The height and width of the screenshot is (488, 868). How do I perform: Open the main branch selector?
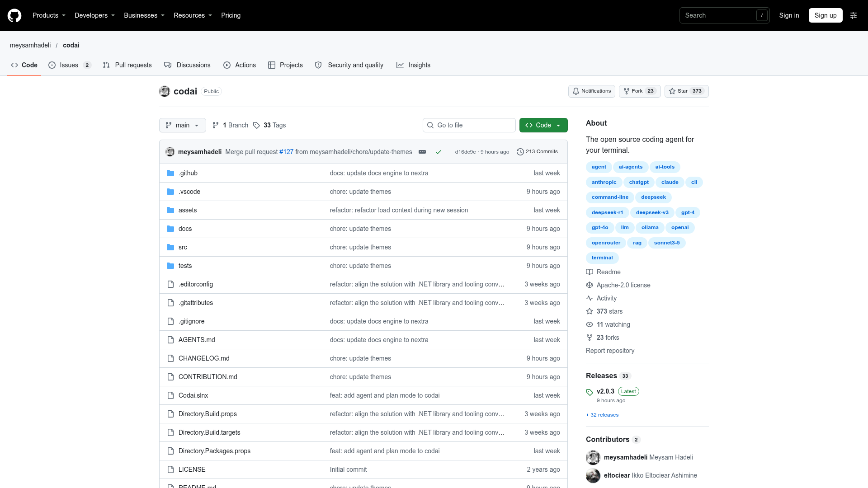point(182,125)
